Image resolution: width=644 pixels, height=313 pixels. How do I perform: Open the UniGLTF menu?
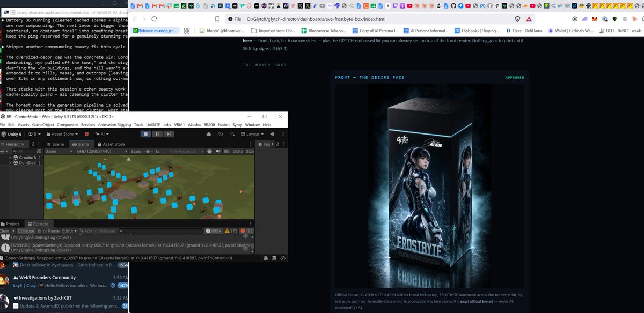click(153, 125)
